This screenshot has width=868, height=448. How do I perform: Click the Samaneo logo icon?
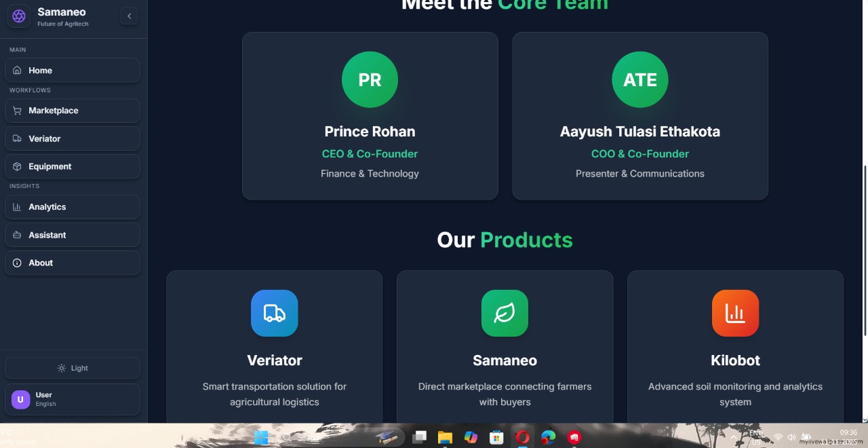(x=19, y=16)
